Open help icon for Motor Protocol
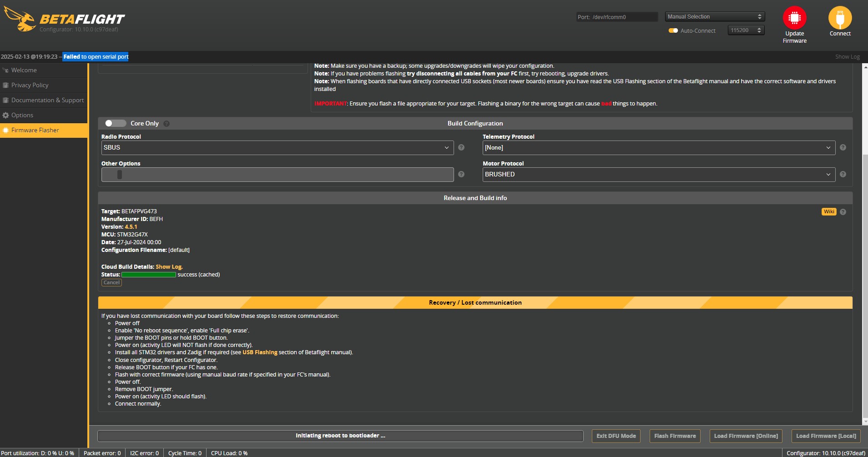The image size is (868, 457). click(843, 174)
